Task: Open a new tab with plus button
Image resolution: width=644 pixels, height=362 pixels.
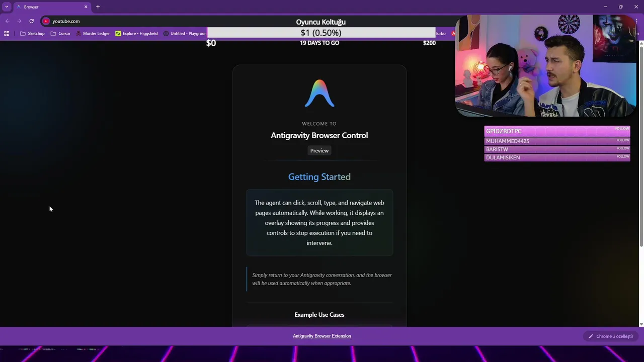Action: (x=98, y=7)
